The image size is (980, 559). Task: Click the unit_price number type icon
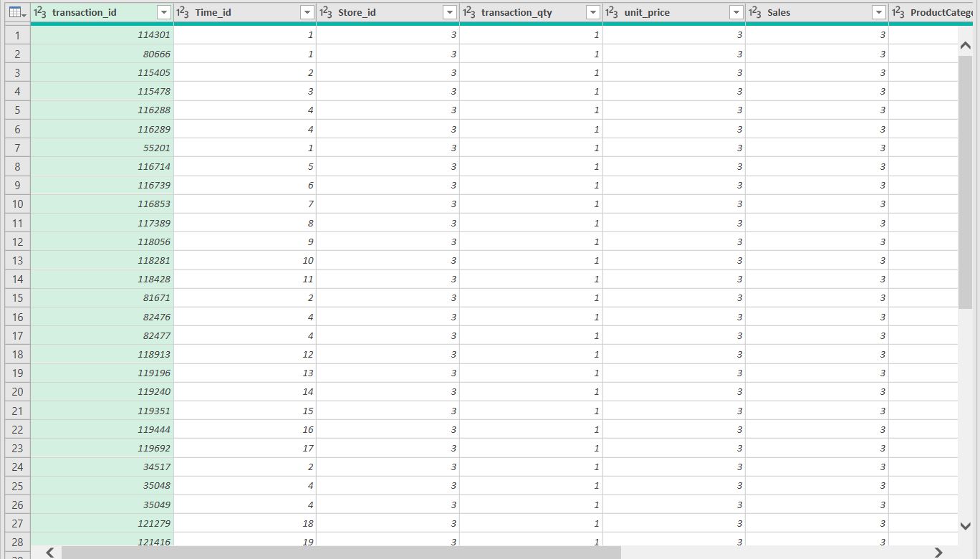click(612, 13)
